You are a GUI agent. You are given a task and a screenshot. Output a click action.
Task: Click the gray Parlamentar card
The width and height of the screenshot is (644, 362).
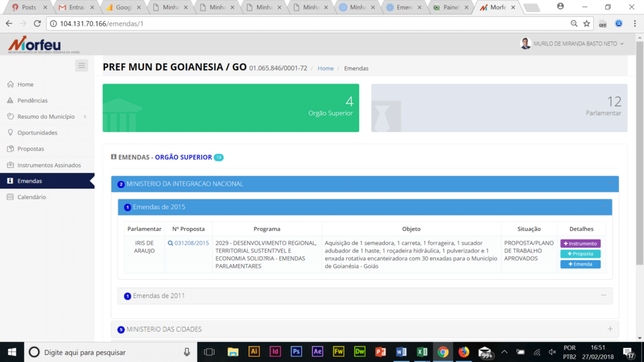[499, 108]
